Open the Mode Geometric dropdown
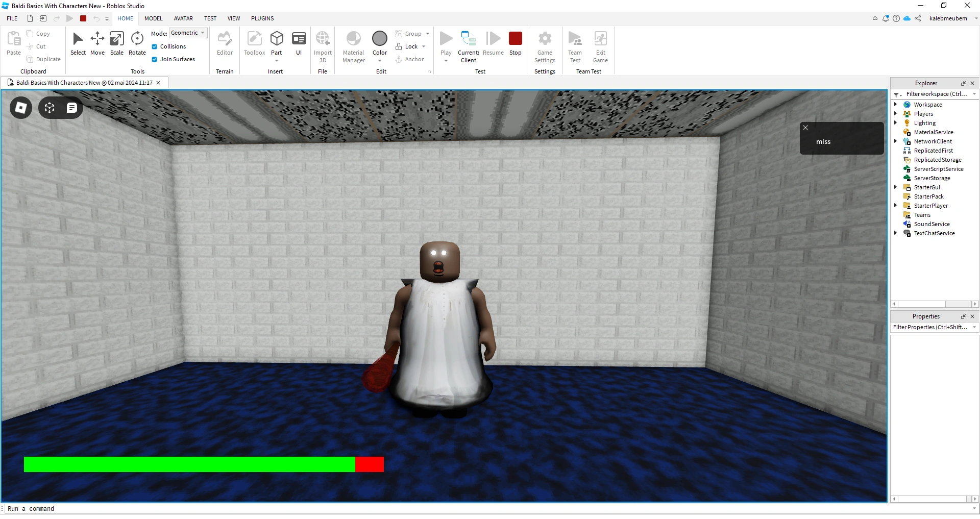 [188, 33]
